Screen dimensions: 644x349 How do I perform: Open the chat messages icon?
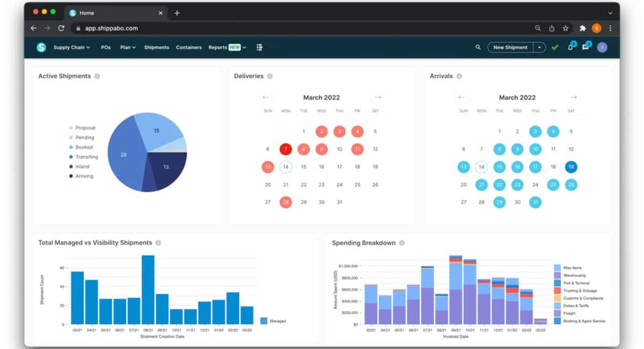tap(586, 47)
